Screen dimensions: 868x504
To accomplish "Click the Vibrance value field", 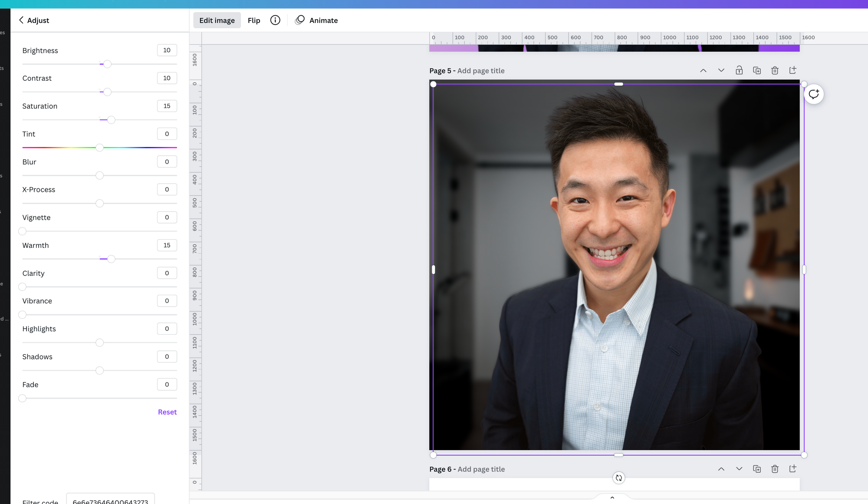I will (x=167, y=301).
